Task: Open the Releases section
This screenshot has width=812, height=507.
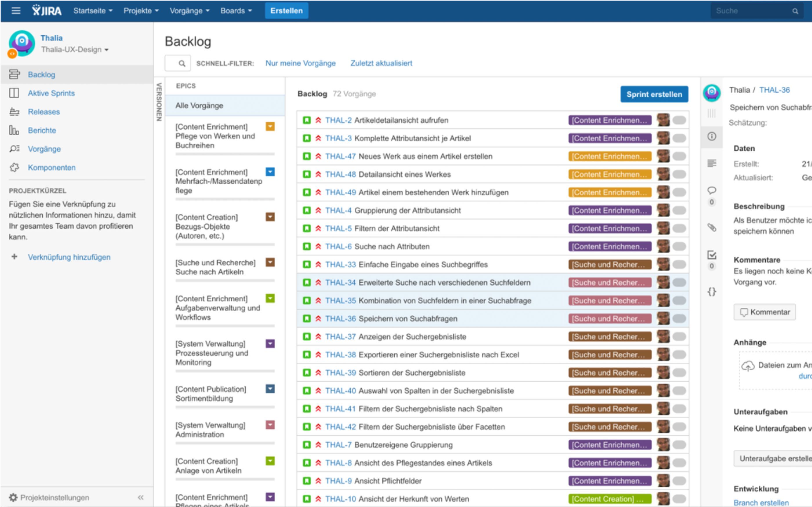Action: [x=43, y=112]
